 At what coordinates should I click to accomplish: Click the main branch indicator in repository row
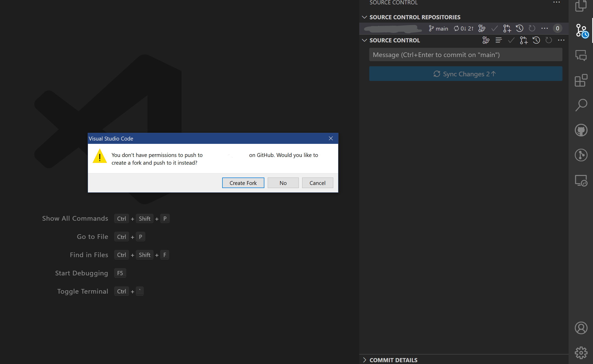pos(438,29)
